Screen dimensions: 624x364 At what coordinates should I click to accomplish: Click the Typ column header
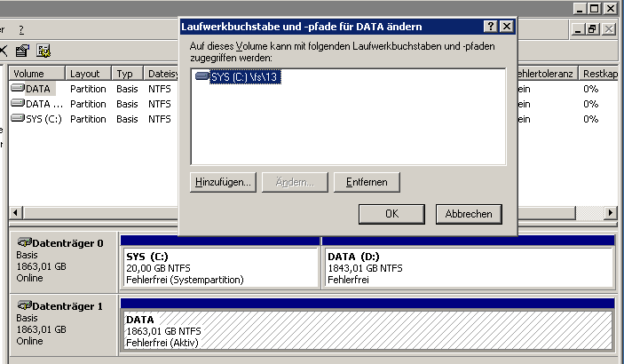tap(125, 74)
